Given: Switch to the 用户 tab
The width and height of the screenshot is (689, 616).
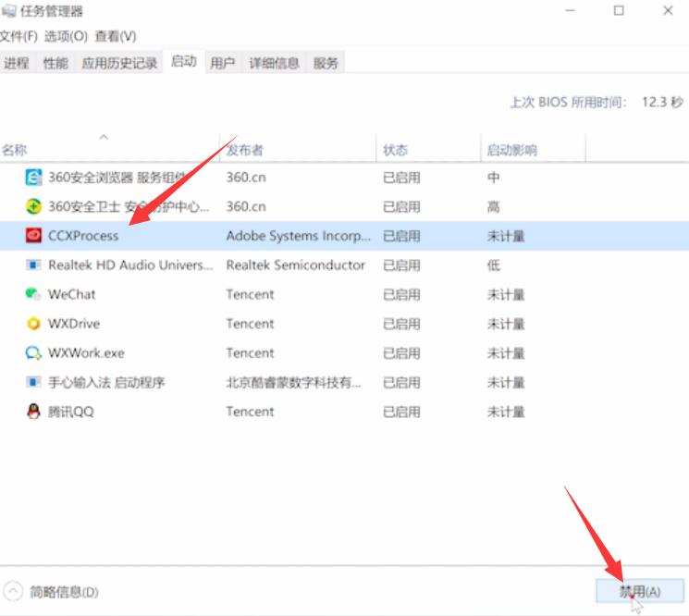Looking at the screenshot, I should (222, 63).
